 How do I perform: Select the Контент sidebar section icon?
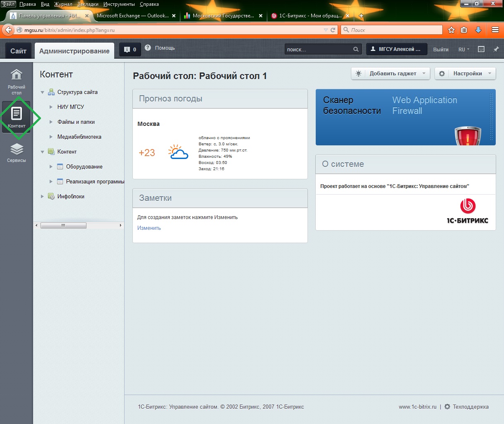click(17, 117)
